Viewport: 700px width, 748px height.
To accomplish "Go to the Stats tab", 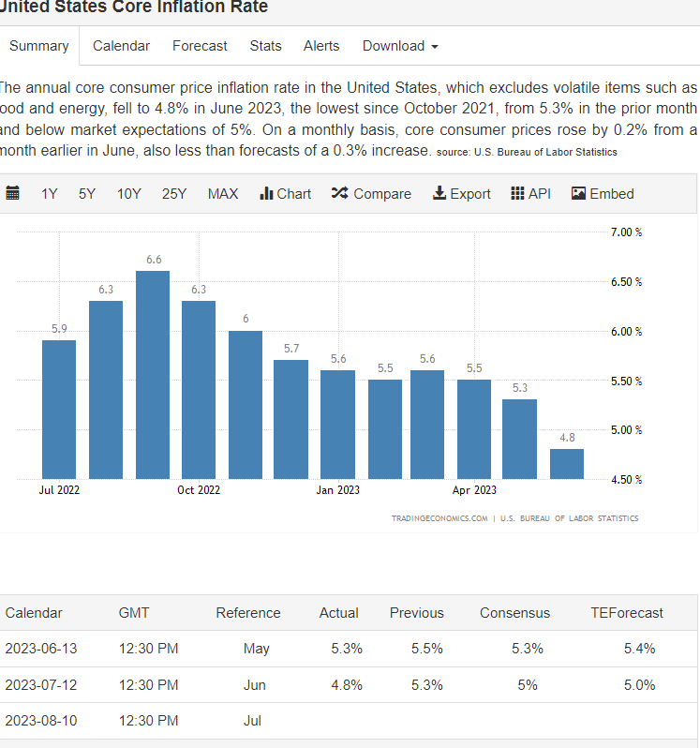I will pos(265,46).
